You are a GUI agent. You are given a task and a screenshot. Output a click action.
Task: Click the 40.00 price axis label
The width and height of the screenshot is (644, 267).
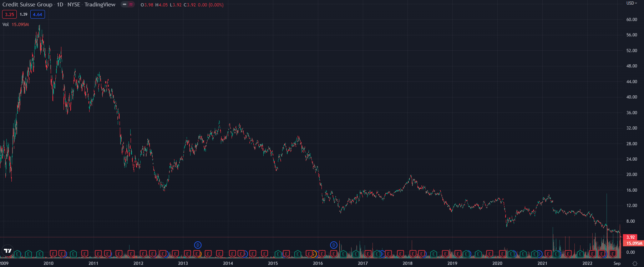pyautogui.click(x=632, y=97)
